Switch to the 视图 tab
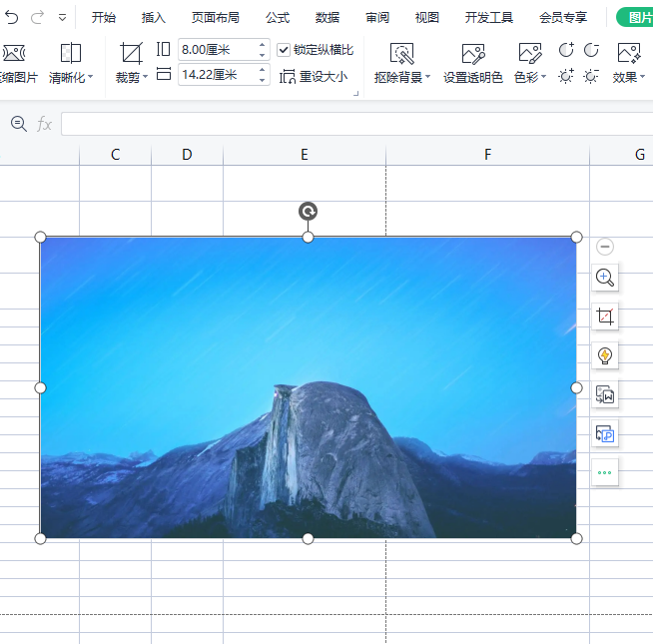653x644 pixels. [x=427, y=18]
